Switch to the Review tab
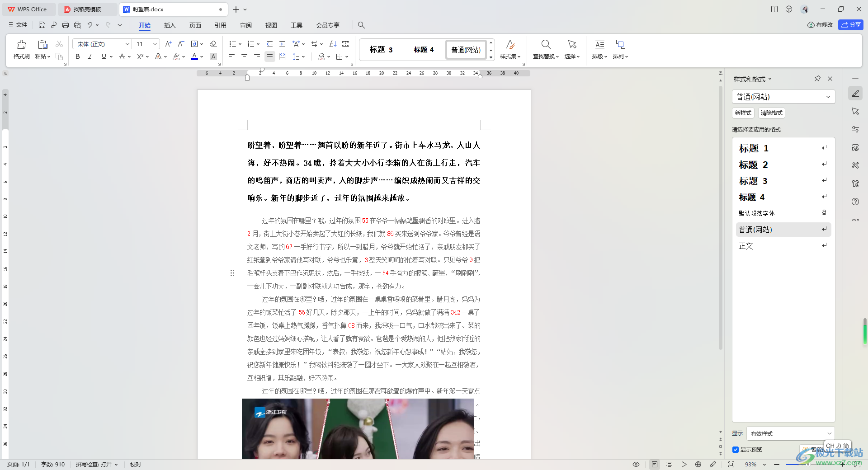The width and height of the screenshot is (868, 470). (x=245, y=25)
